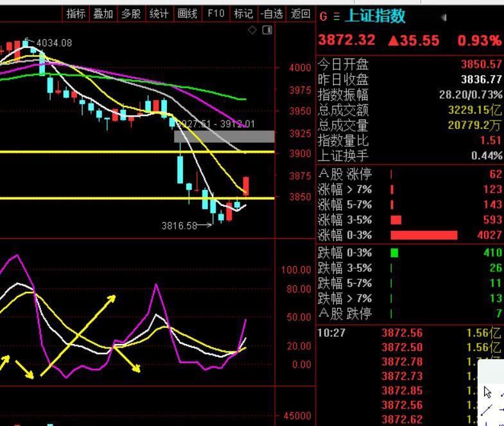
Task: Open the 统计 statistics menu
Action: coord(159,14)
